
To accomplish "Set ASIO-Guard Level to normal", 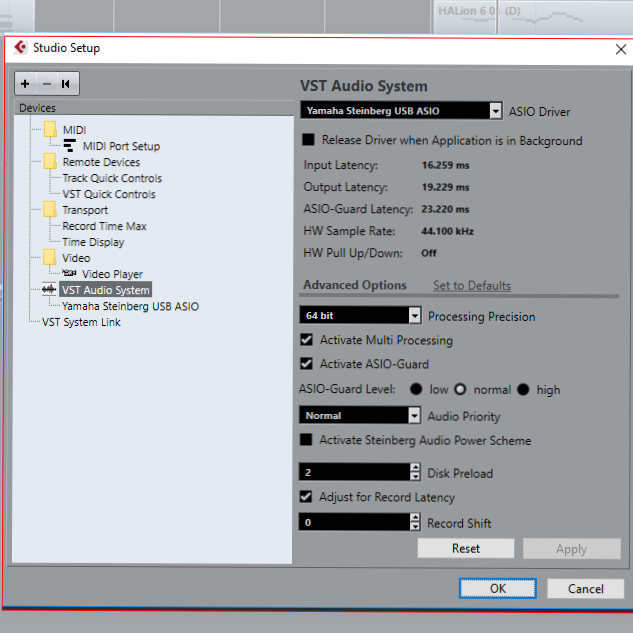I will 460,389.
